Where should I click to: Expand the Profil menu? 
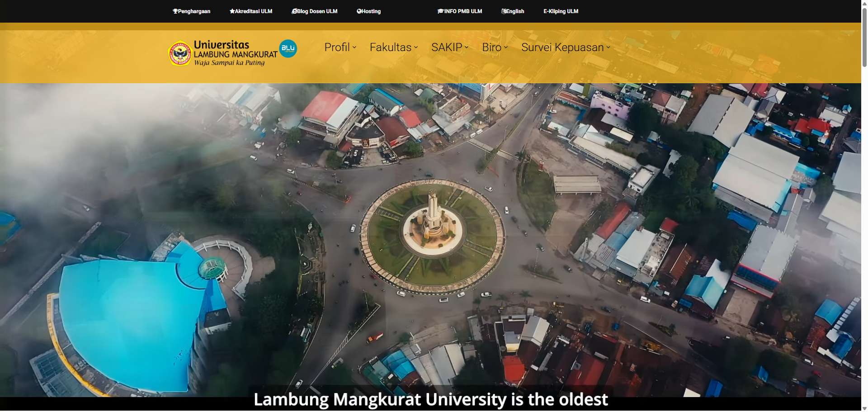(x=340, y=47)
